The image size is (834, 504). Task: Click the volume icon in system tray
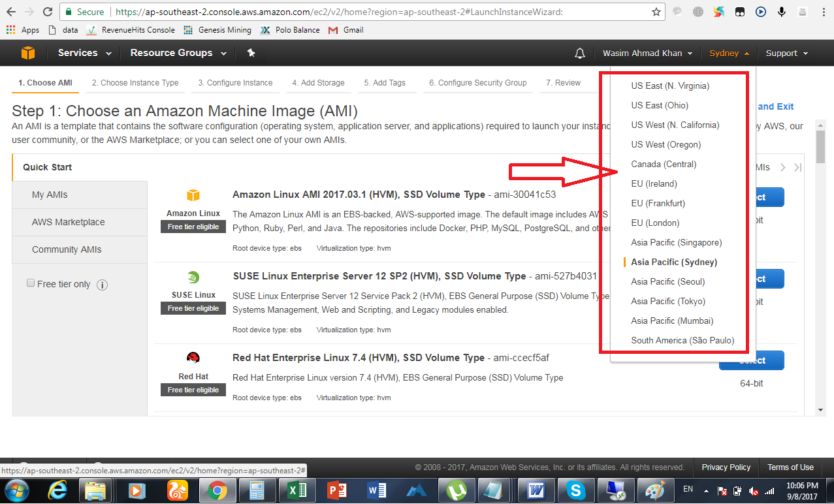754,490
